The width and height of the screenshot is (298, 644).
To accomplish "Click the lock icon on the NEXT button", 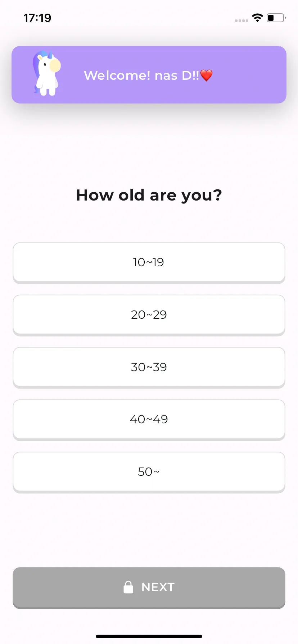I will point(128,587).
